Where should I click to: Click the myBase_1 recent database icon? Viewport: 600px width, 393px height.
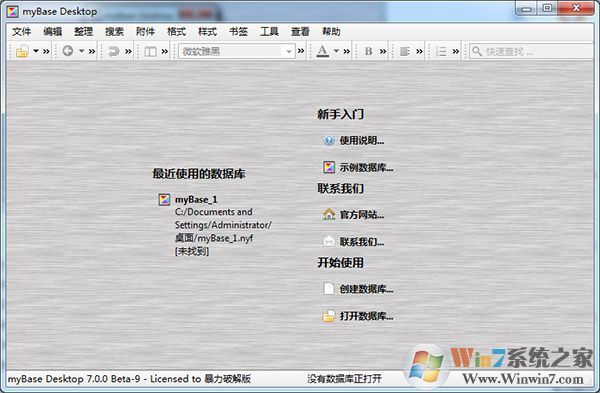(x=164, y=199)
